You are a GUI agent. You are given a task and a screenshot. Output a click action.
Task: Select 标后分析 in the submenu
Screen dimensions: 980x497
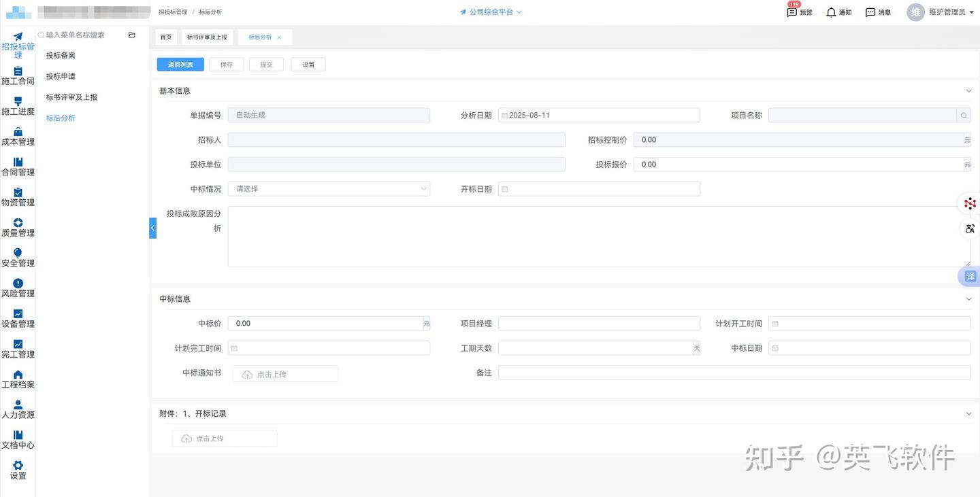click(x=61, y=118)
